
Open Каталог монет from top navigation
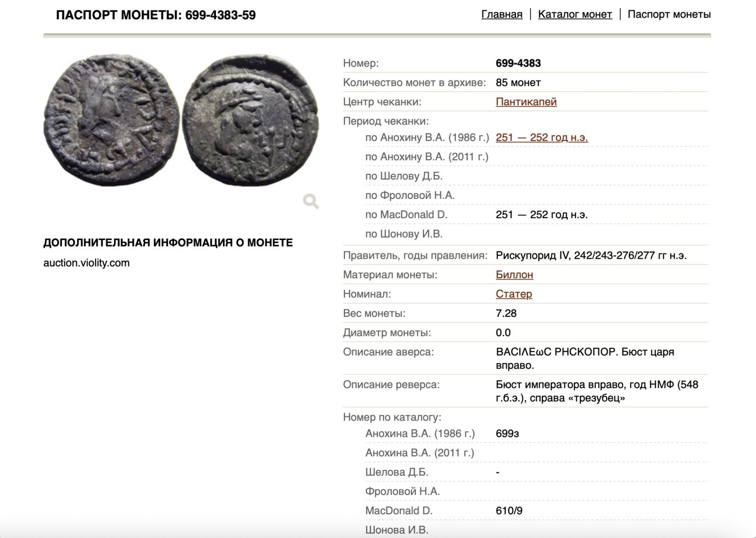click(575, 15)
